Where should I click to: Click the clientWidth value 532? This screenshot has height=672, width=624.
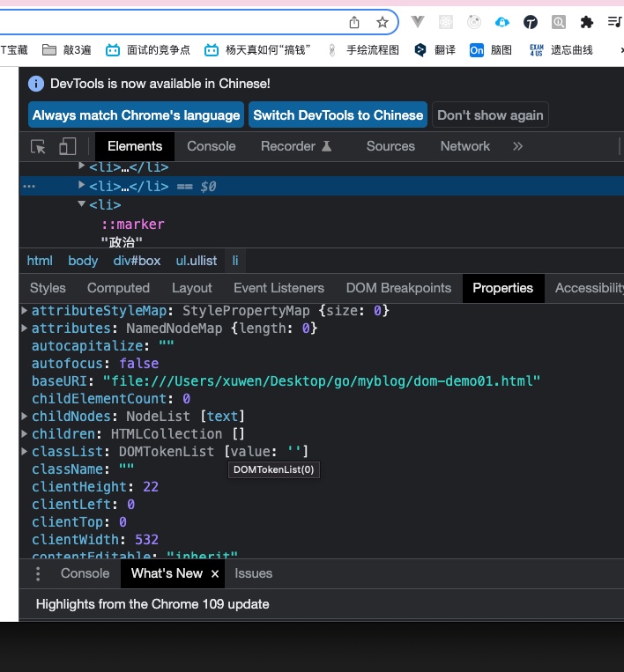click(146, 540)
